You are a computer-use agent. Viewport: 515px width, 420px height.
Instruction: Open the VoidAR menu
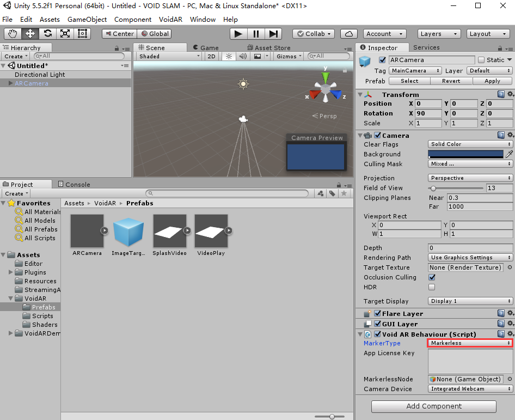pos(170,20)
